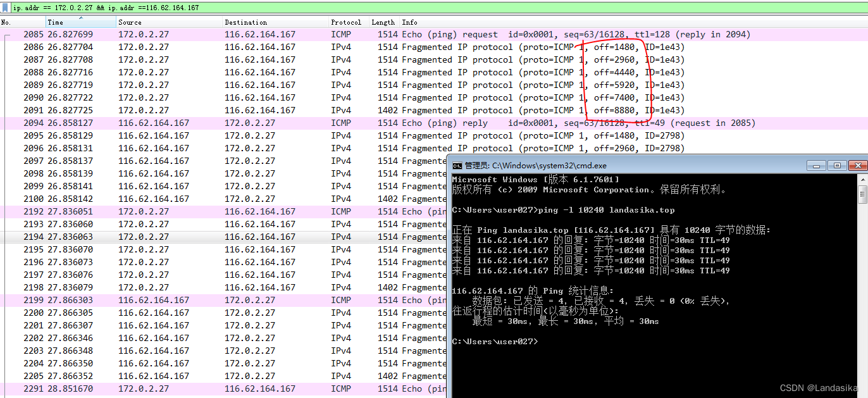Select packet 2200 at time 27.866305

pyautogui.click(x=223, y=313)
